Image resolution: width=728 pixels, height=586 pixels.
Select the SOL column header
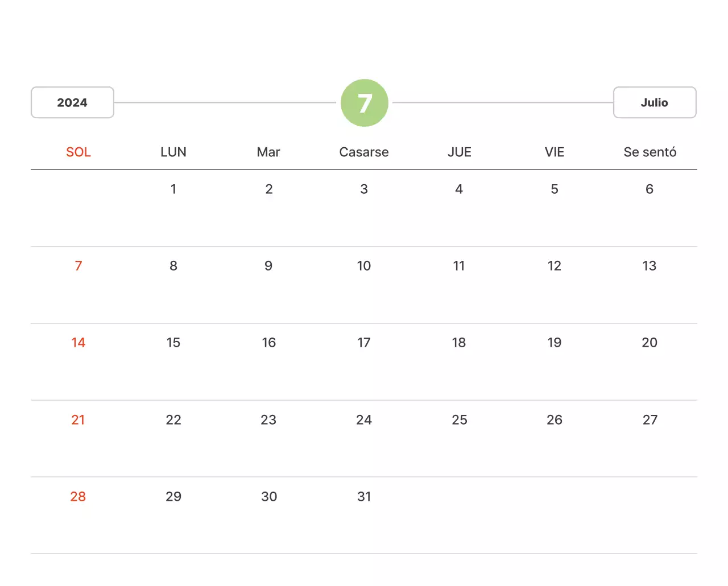78,152
